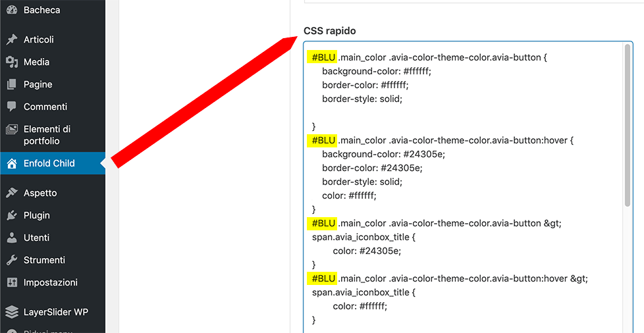Click the Impostazioni sliders icon
Image resolution: width=644 pixels, height=333 pixels.
[x=12, y=282]
